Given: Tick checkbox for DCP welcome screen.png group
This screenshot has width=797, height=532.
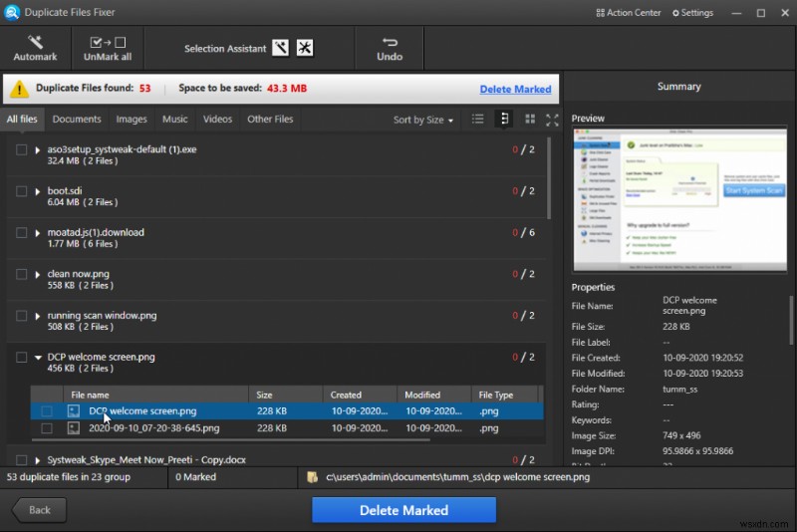Looking at the screenshot, I should (x=21, y=358).
